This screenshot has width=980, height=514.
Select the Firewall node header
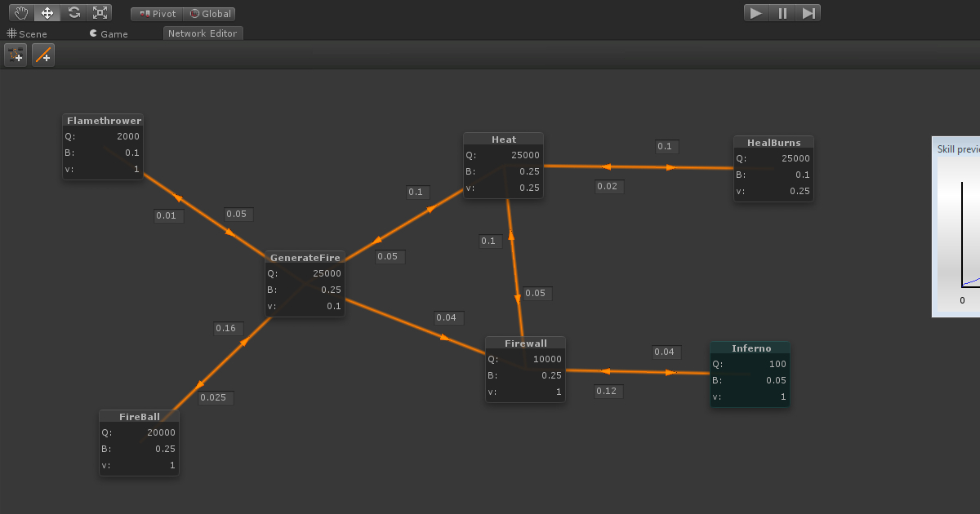click(x=526, y=343)
